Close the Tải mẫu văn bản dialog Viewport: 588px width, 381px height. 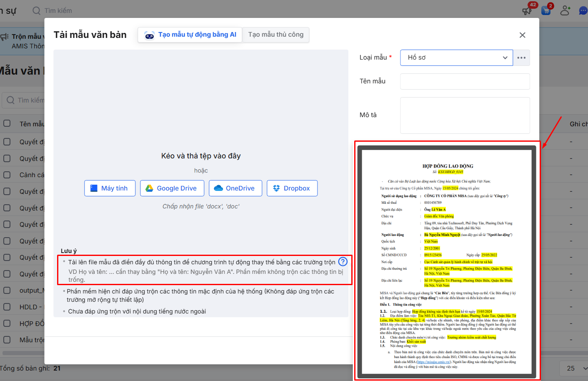coord(523,35)
